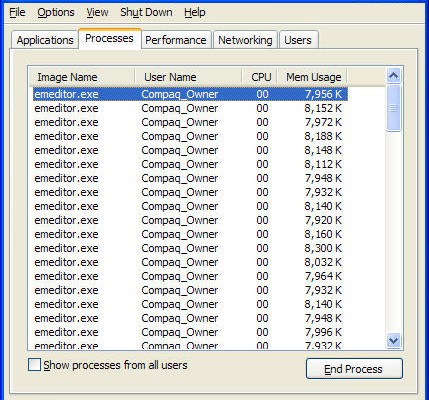Click the End Process button
The width and height of the screenshot is (429, 400).
[354, 369]
